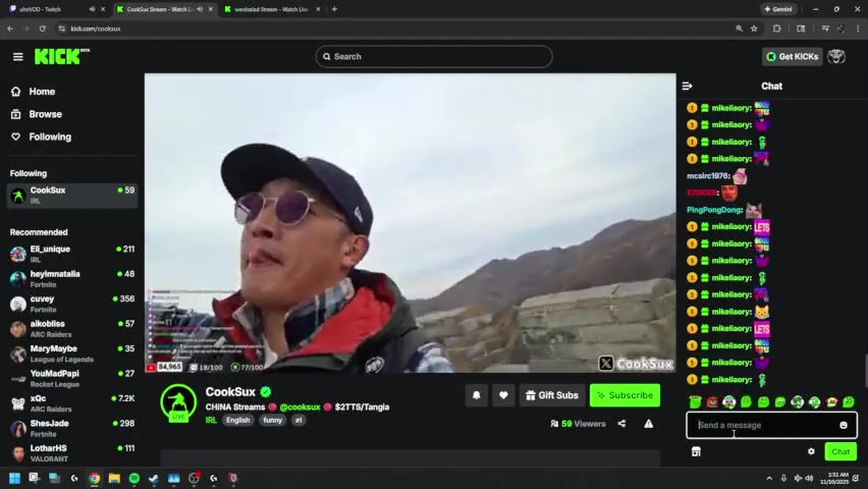Screen dimensions: 868x489
Task: Open cuvey recommended channel
Action: (x=72, y=304)
